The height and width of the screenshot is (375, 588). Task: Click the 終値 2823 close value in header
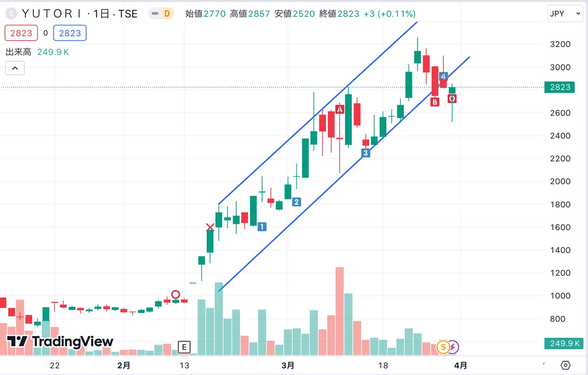[x=339, y=14]
